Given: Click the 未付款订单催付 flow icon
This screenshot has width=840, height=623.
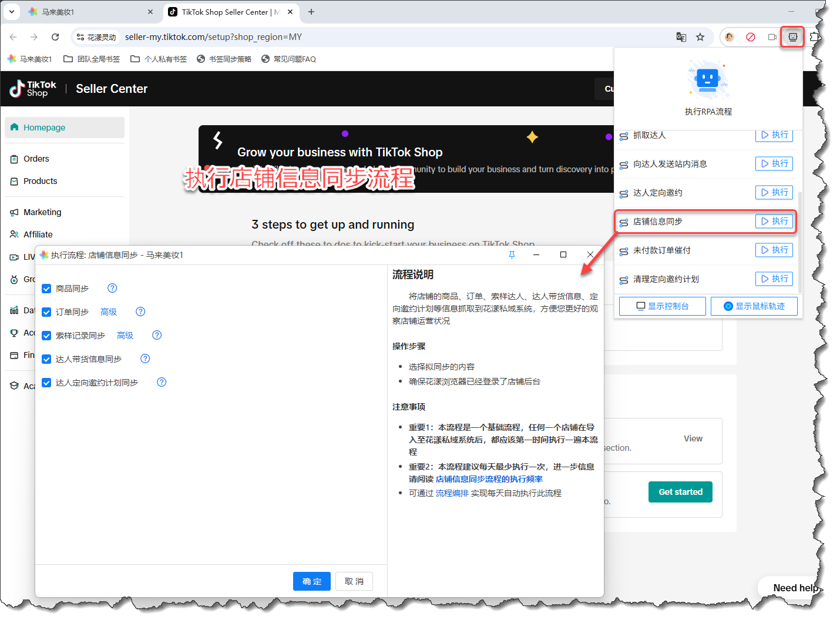Looking at the screenshot, I should tap(624, 251).
